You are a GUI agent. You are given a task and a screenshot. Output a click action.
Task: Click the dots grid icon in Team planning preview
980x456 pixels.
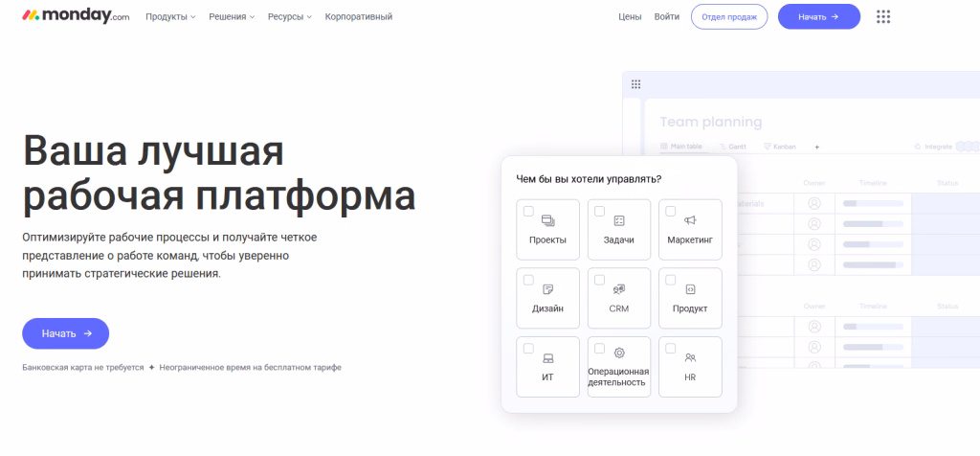pyautogui.click(x=635, y=84)
